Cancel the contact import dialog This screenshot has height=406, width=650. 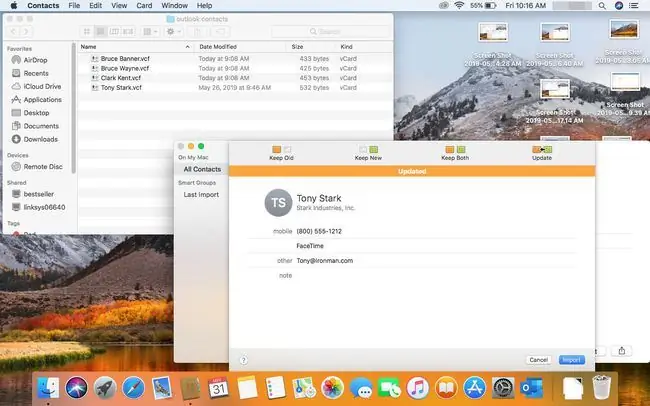click(538, 360)
